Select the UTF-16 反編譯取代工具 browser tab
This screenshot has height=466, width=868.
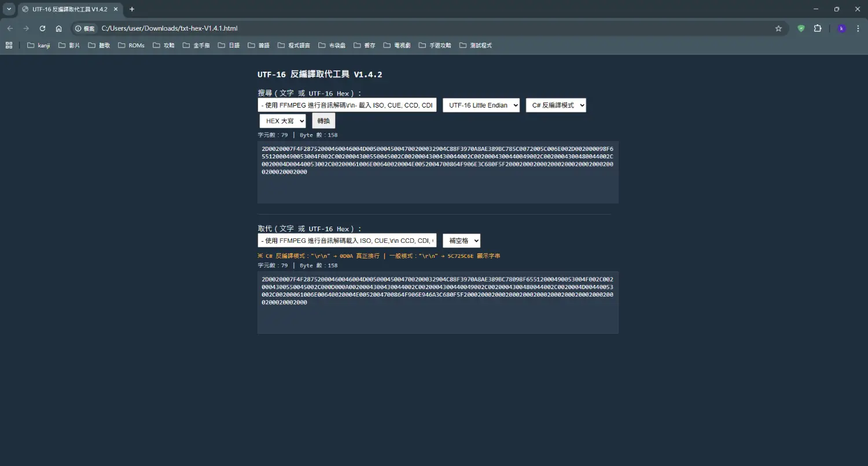coord(64,9)
